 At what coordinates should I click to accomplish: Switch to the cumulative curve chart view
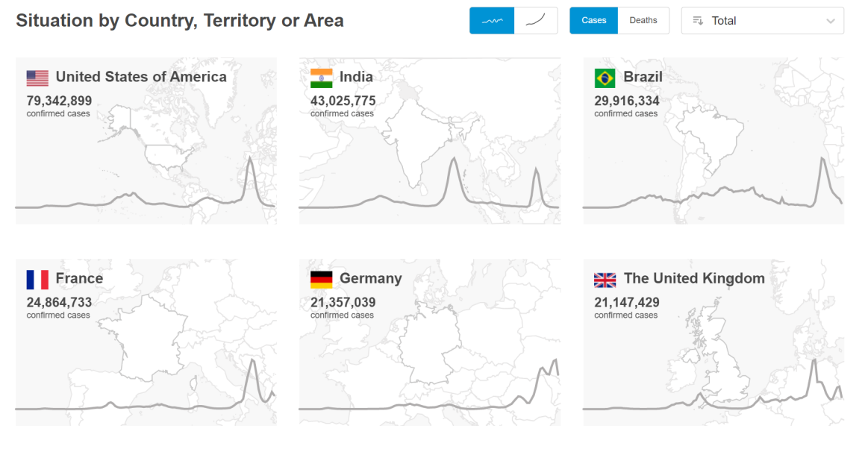[536, 21]
